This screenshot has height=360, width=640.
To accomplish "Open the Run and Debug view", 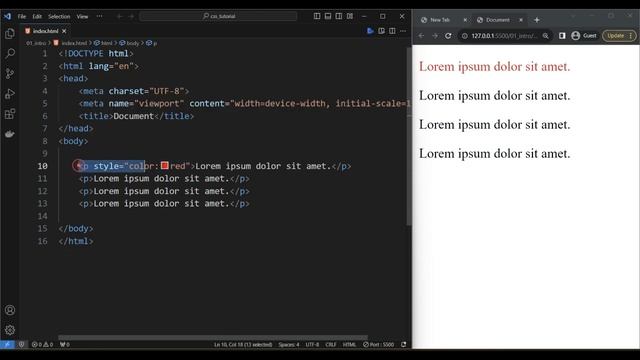I will 10,94.
